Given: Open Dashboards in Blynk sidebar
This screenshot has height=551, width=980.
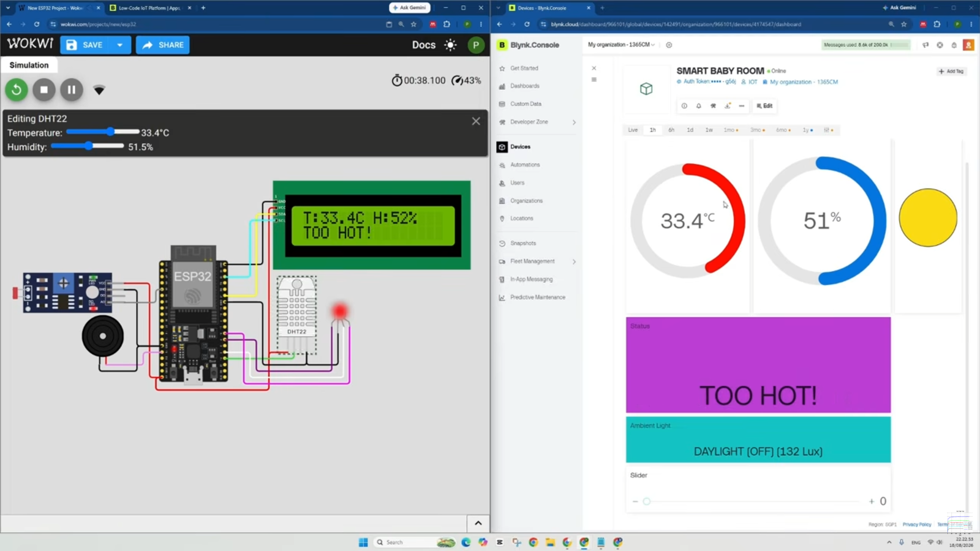Looking at the screenshot, I should coord(524,86).
